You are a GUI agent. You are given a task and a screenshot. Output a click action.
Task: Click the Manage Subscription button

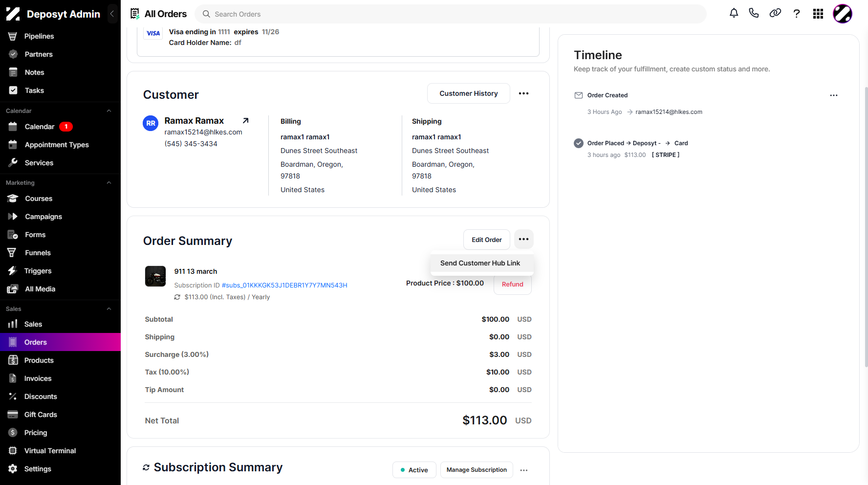tap(477, 470)
